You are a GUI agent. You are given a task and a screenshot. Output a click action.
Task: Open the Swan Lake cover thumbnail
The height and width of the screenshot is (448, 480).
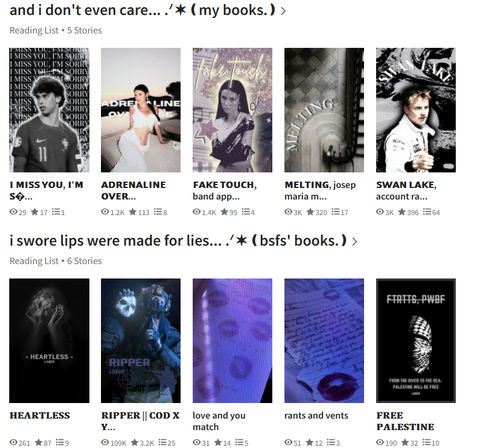click(416, 110)
